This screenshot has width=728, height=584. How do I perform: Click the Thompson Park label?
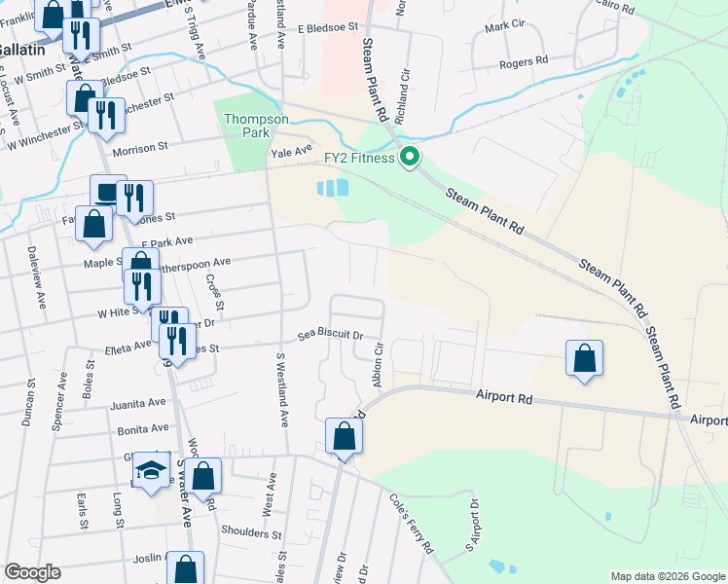click(256, 126)
